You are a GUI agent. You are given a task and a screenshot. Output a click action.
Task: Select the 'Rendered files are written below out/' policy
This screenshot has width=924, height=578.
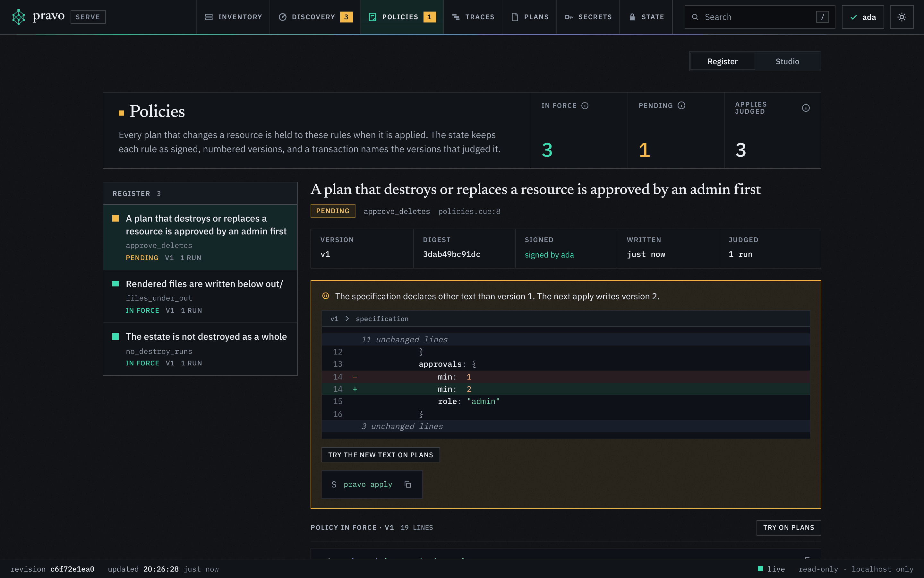[x=200, y=297]
